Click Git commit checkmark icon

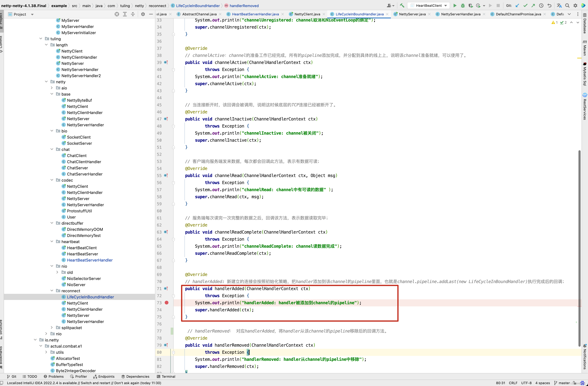pyautogui.click(x=525, y=5)
